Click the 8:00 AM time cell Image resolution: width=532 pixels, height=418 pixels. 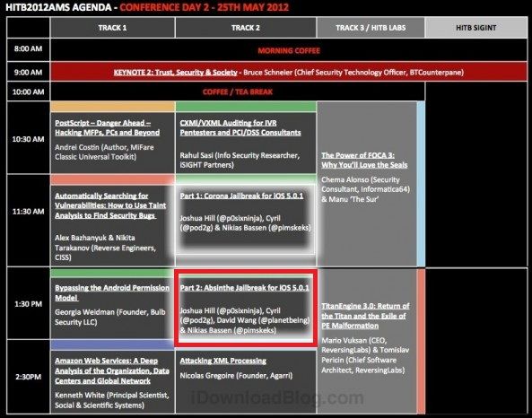[28, 48]
